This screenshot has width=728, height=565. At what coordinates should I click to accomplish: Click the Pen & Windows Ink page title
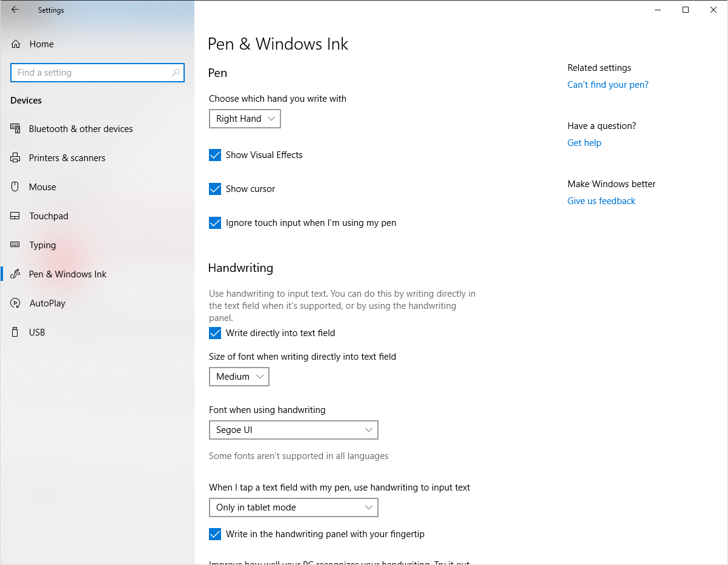pyautogui.click(x=278, y=44)
